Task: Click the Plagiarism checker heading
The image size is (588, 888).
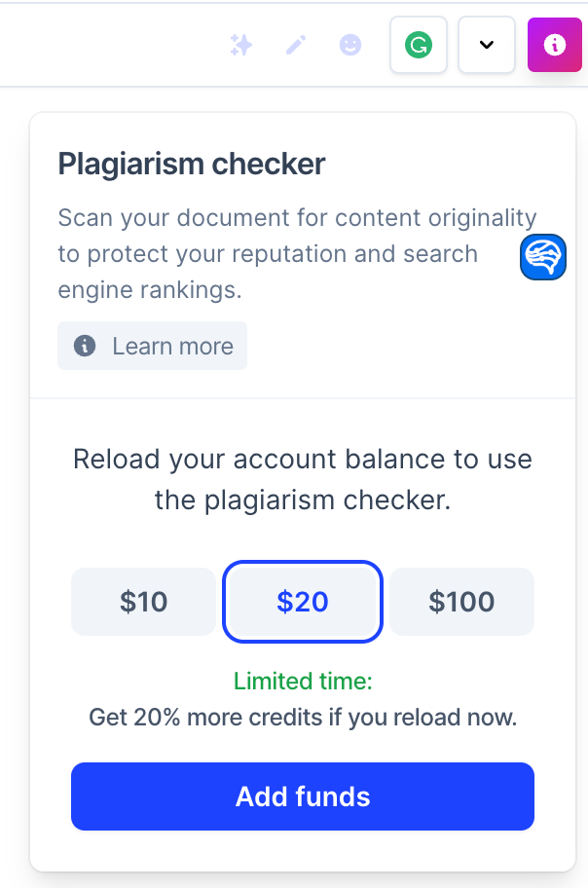Action: (x=192, y=164)
